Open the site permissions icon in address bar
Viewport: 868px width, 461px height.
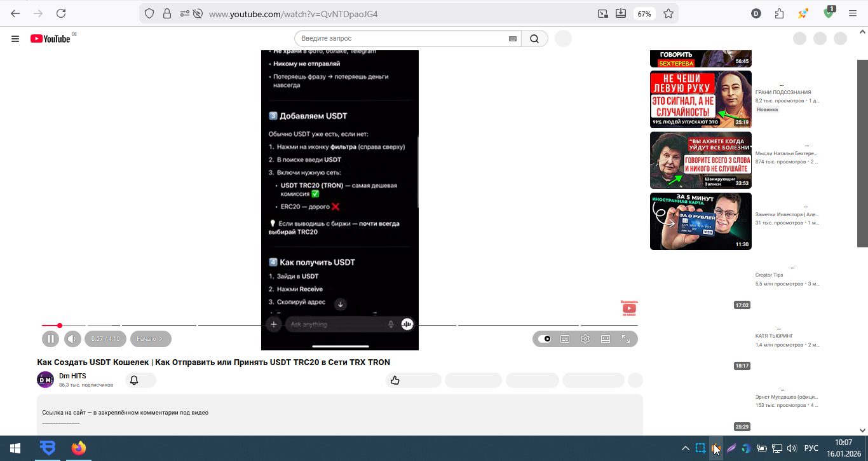[184, 13]
